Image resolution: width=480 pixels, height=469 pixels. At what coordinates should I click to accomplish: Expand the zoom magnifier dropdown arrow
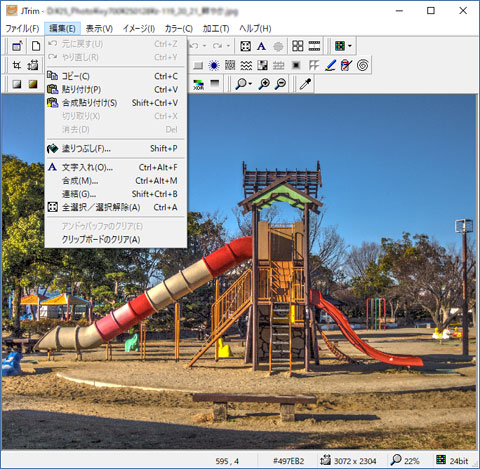coord(250,84)
